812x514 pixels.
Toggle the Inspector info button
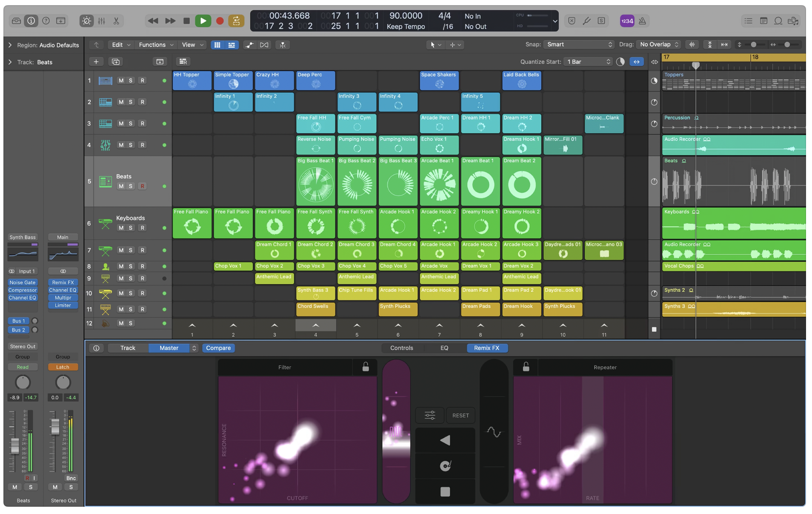tap(31, 21)
